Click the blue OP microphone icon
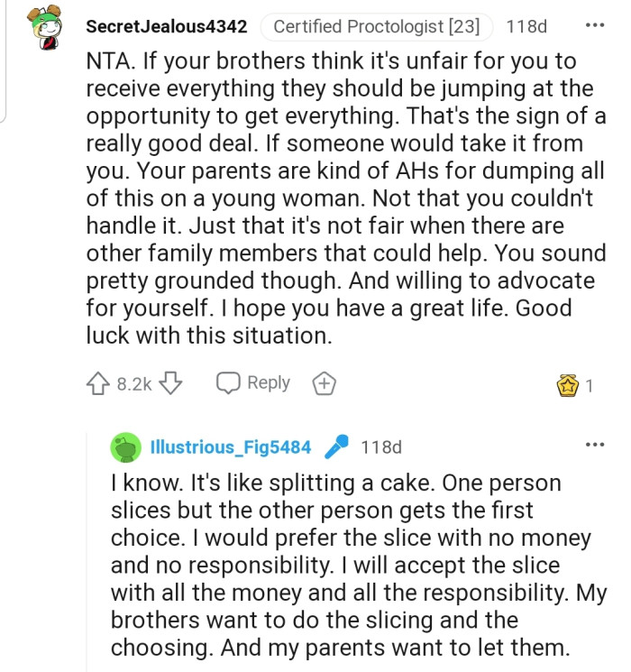 (x=335, y=446)
